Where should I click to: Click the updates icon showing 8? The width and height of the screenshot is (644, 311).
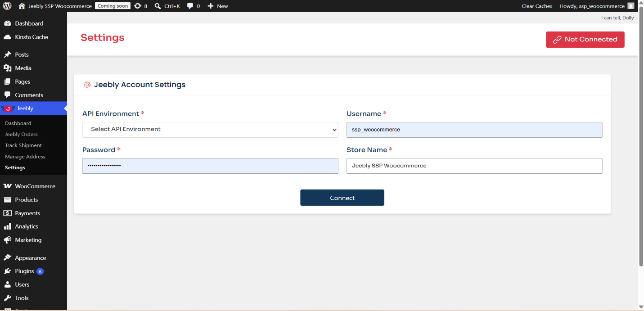(138, 6)
